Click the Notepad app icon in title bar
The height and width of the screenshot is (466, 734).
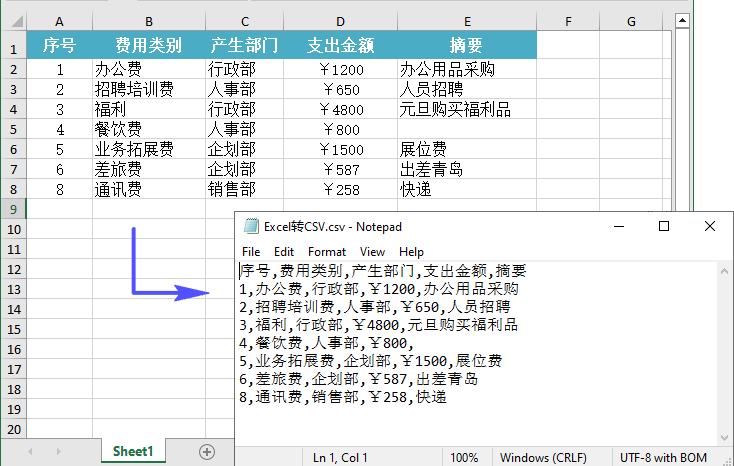pyautogui.click(x=251, y=226)
